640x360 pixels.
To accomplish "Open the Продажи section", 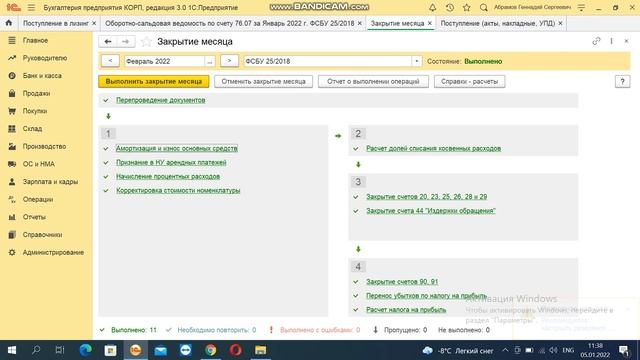I will (36, 93).
